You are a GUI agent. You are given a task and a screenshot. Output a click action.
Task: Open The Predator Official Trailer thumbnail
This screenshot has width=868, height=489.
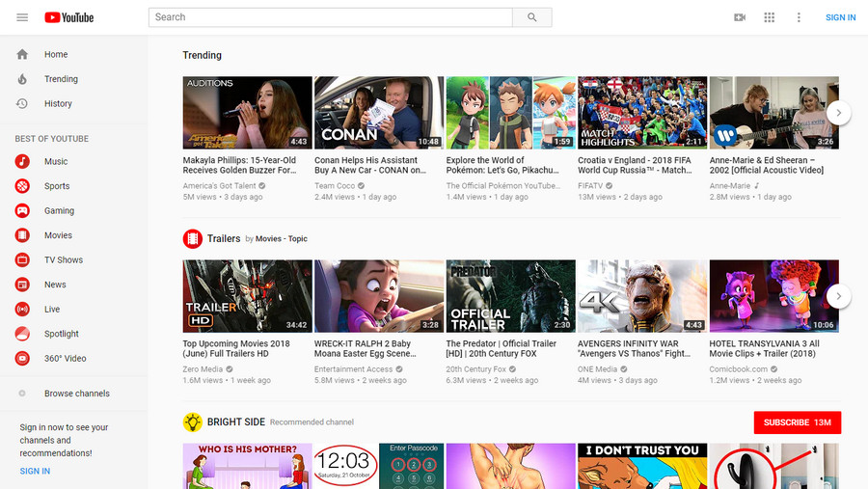(x=510, y=296)
